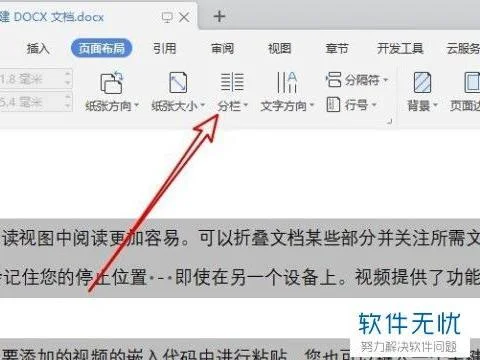
Task: Expand 分隔符 dropdown arrow
Action: (x=386, y=80)
